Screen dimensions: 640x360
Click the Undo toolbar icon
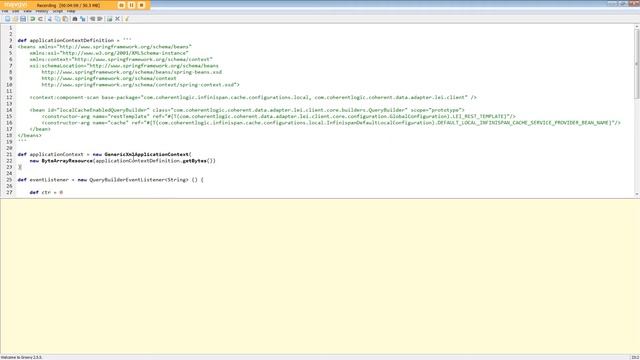pyautogui.click(x=33, y=19)
